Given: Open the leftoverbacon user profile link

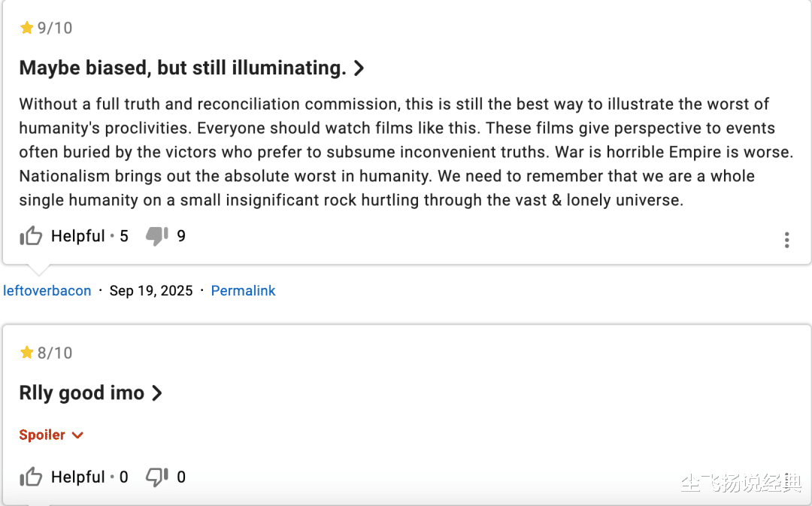Looking at the screenshot, I should tap(47, 291).
